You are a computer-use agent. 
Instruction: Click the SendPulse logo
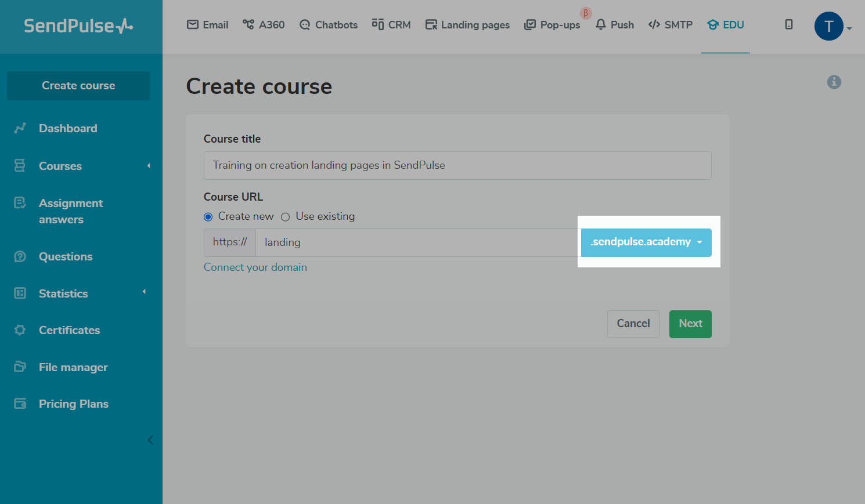click(78, 26)
